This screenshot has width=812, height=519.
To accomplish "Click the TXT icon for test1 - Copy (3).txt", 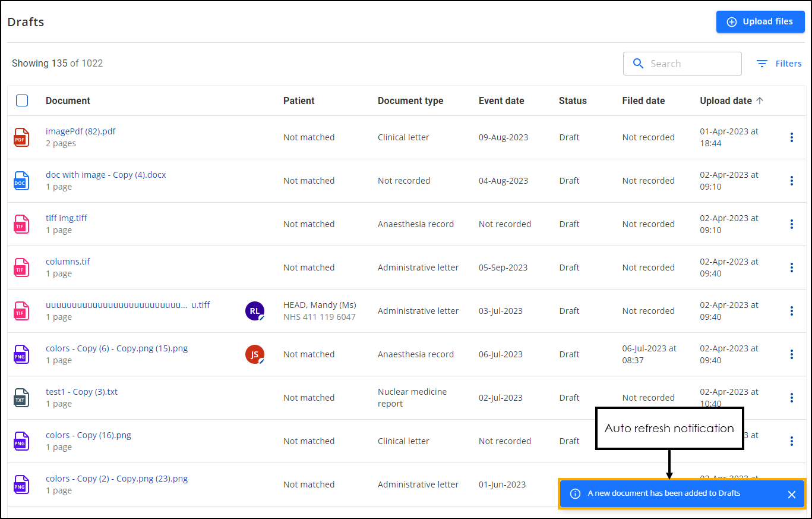I will coord(21,398).
